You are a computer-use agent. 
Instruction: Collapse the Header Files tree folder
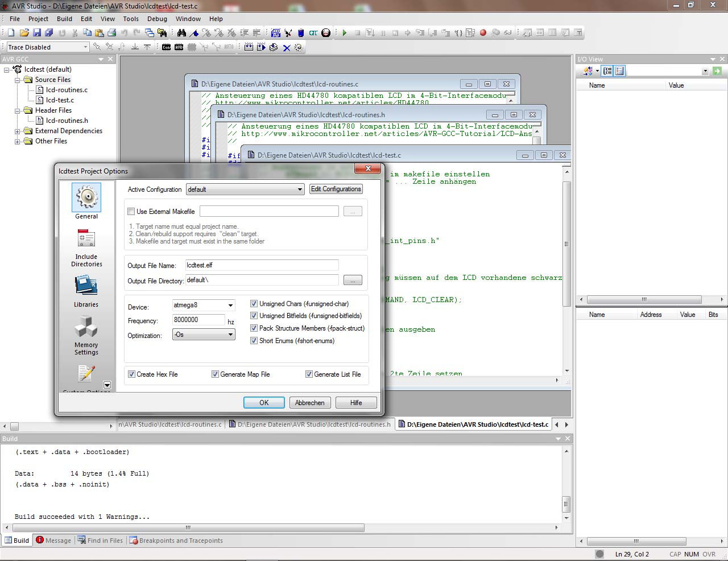18,110
